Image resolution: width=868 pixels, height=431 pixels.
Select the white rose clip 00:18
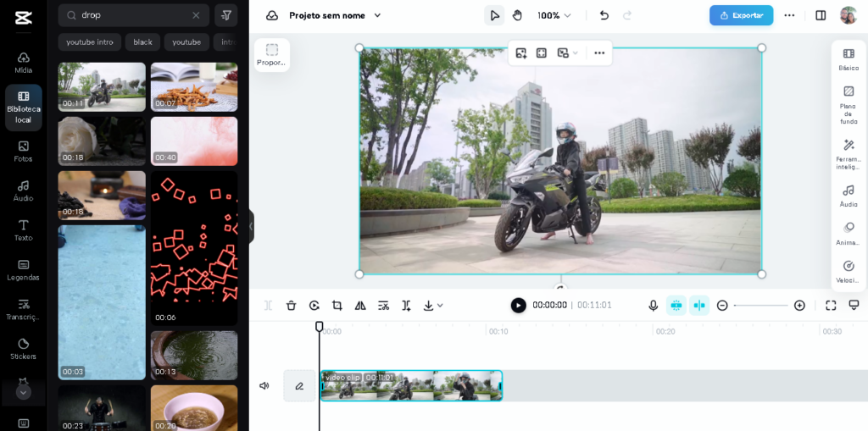click(x=102, y=141)
